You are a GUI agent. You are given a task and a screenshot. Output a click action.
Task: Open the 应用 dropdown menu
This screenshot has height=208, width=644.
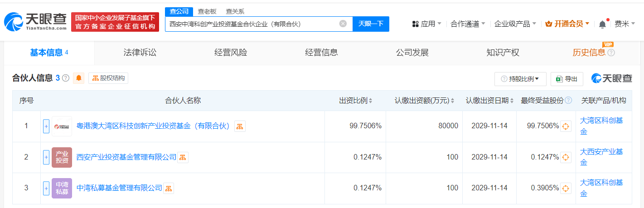coord(426,24)
